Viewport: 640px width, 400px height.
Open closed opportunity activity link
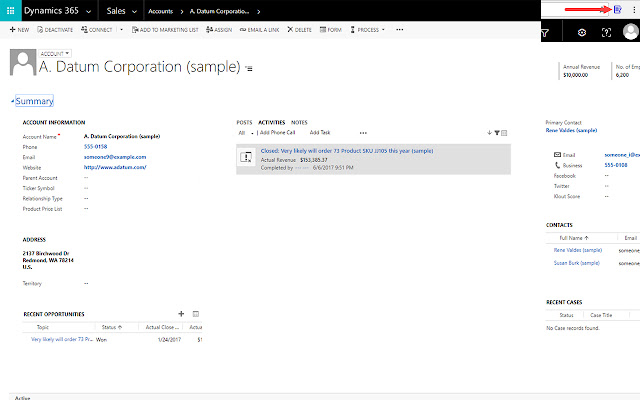click(x=347, y=151)
